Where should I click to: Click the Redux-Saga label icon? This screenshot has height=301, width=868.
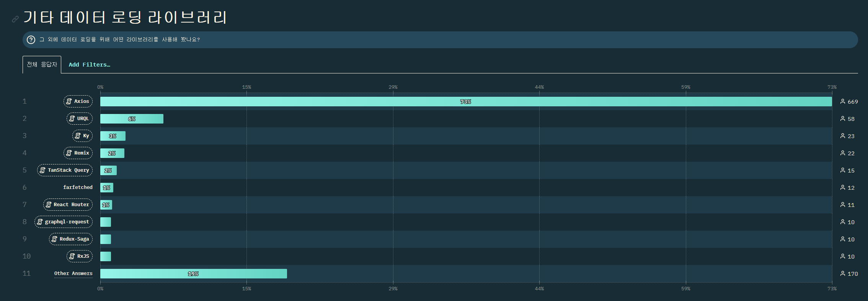(x=54, y=239)
